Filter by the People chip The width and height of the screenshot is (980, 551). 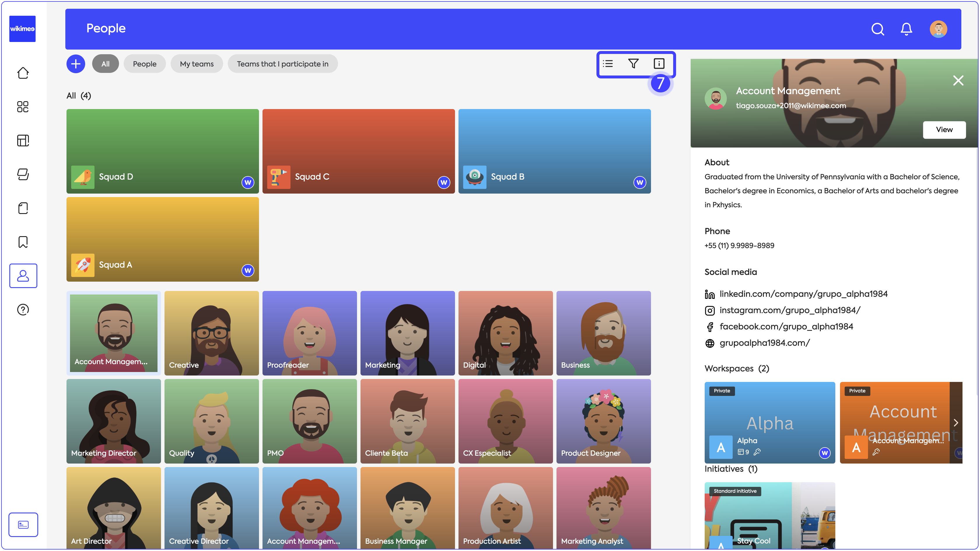click(145, 64)
